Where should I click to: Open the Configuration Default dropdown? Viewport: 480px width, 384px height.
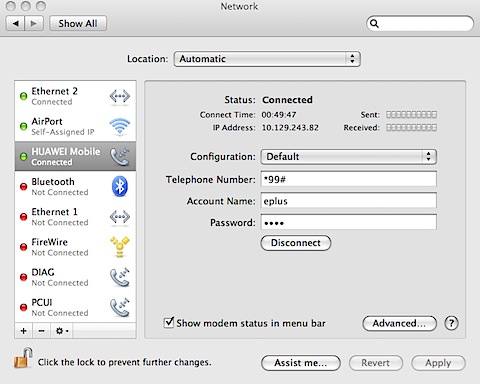pos(349,156)
